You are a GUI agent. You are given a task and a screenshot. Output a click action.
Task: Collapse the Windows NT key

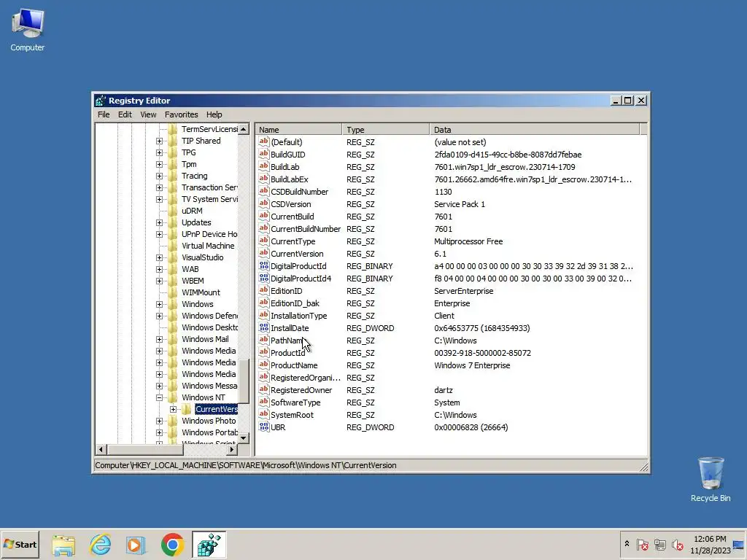tap(159, 397)
